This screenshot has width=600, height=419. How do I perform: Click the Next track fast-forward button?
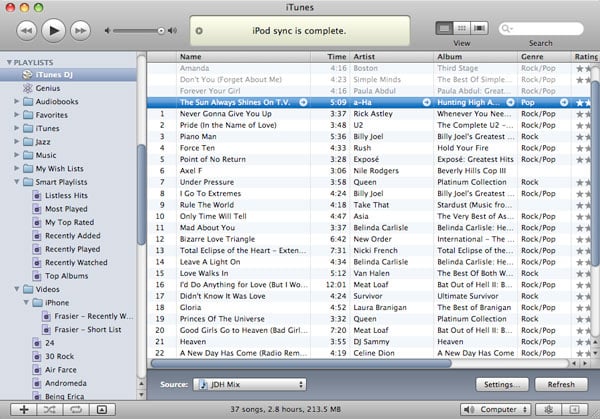coord(80,31)
